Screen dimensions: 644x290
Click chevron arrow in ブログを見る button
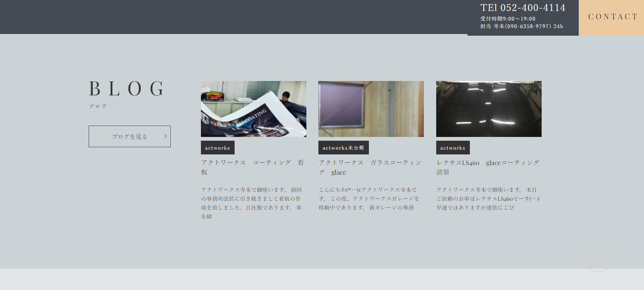(x=166, y=136)
